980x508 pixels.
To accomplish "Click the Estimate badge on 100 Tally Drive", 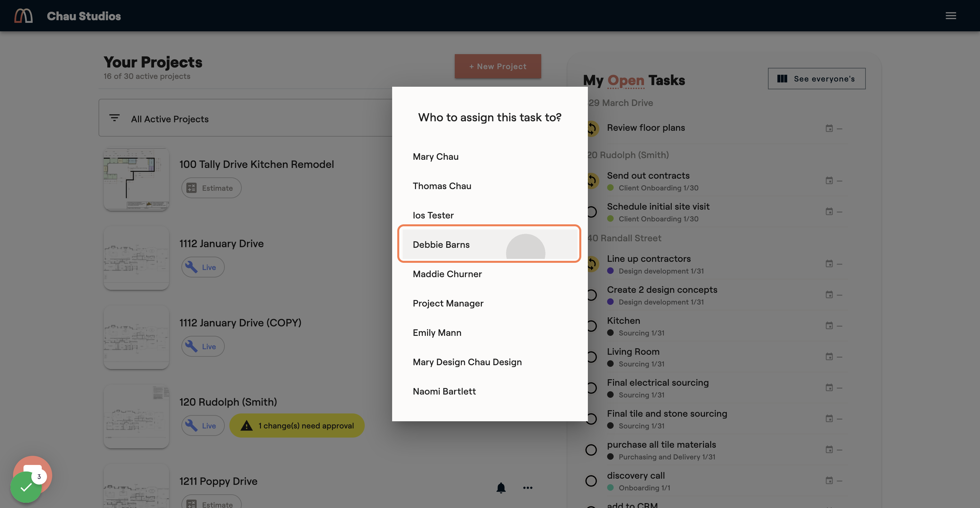I will pyautogui.click(x=211, y=188).
